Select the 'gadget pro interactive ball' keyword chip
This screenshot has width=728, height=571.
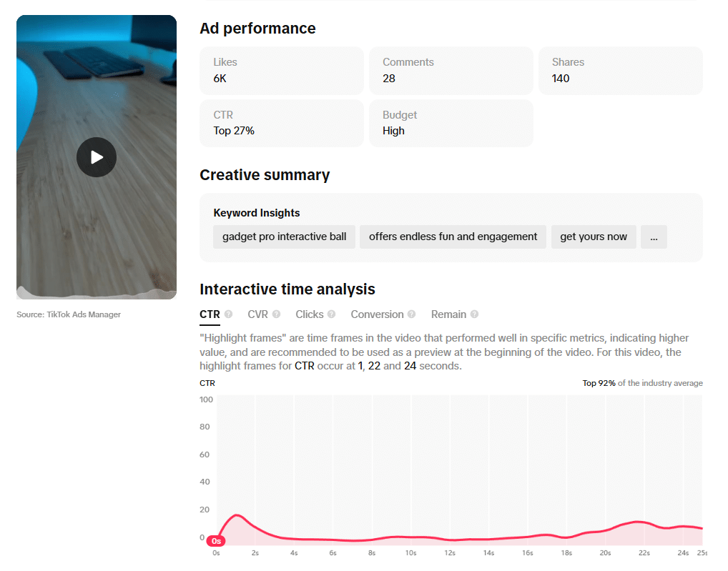coord(283,237)
